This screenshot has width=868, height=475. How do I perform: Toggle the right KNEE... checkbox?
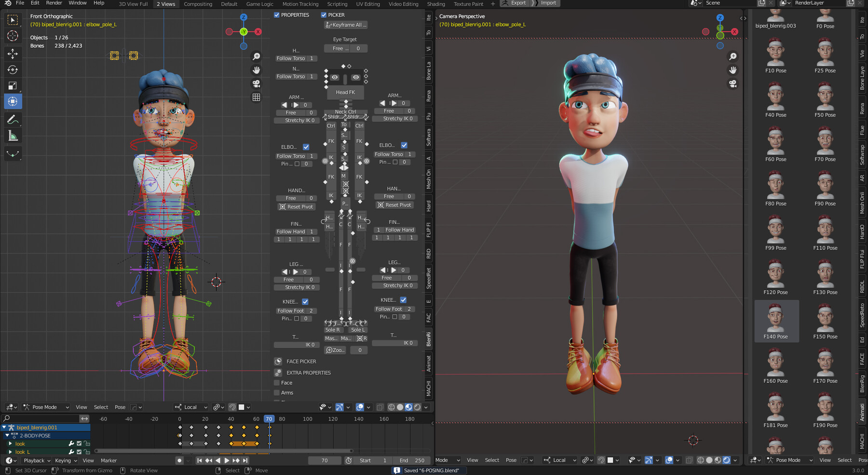coord(403,300)
